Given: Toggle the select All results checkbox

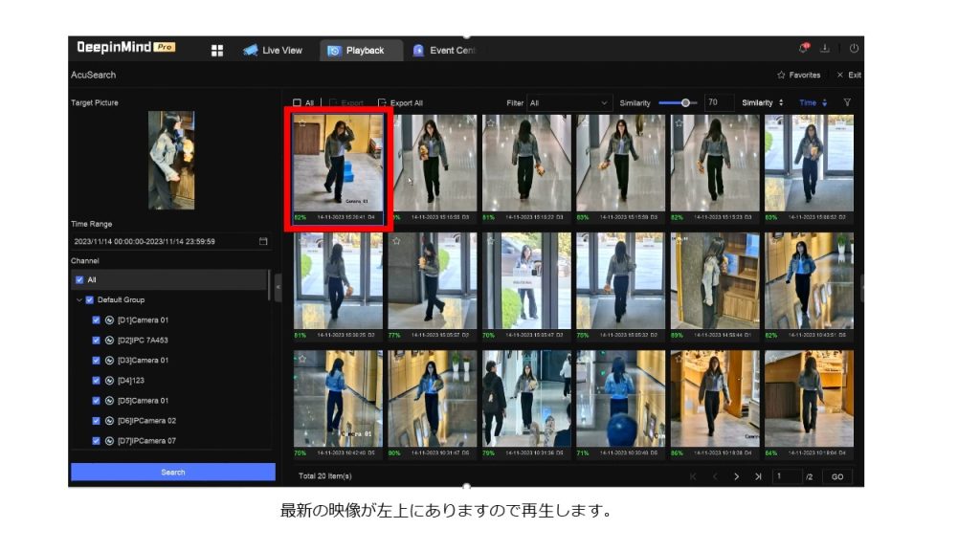Looking at the screenshot, I should tap(298, 102).
